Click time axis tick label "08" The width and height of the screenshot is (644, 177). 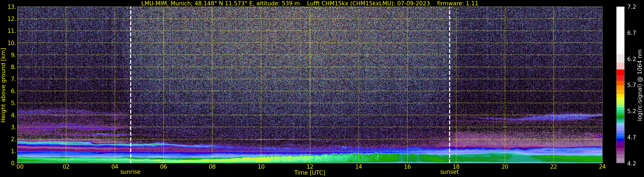pyautogui.click(x=212, y=167)
